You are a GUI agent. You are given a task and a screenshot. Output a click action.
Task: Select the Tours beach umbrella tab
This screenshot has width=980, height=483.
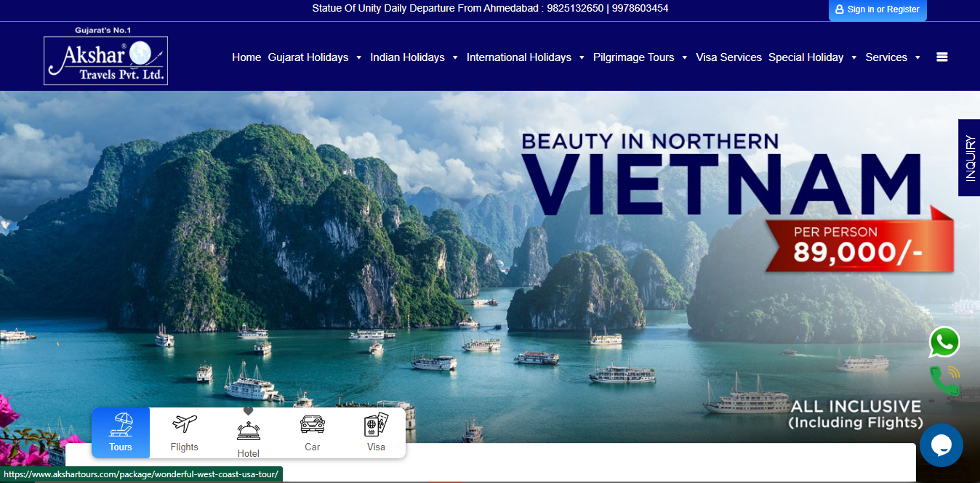121,433
